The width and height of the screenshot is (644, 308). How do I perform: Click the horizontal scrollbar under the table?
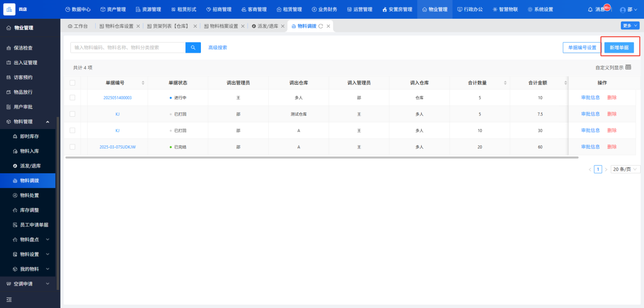coord(322,157)
